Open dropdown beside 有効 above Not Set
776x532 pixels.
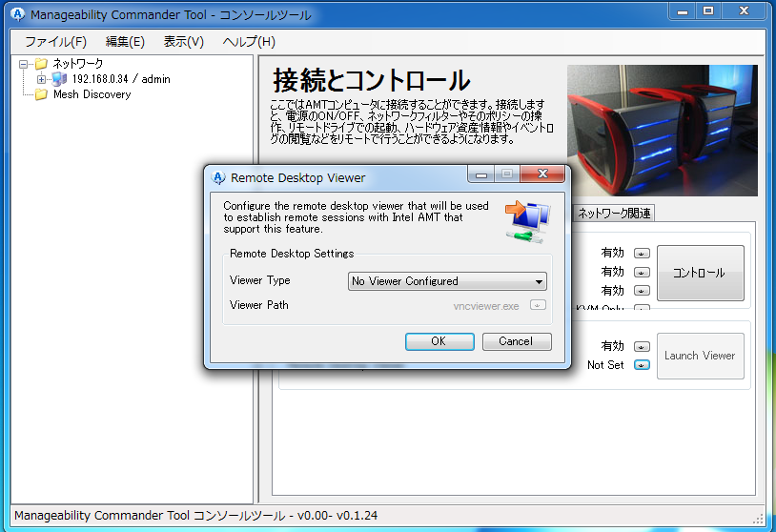642,346
